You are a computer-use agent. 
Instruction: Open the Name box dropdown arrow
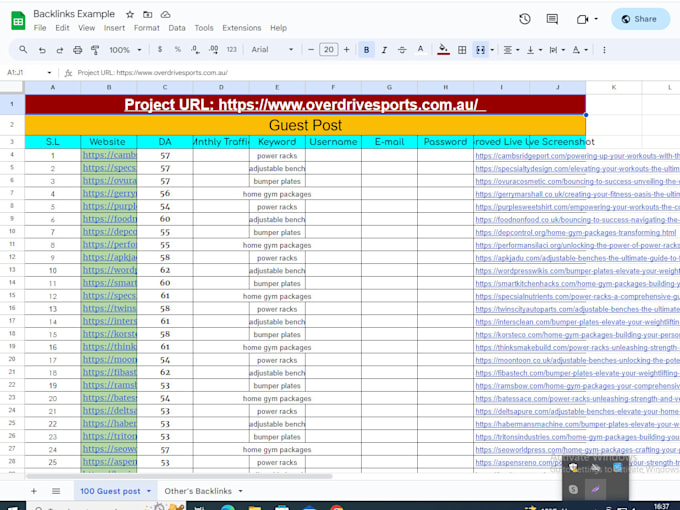tap(49, 72)
